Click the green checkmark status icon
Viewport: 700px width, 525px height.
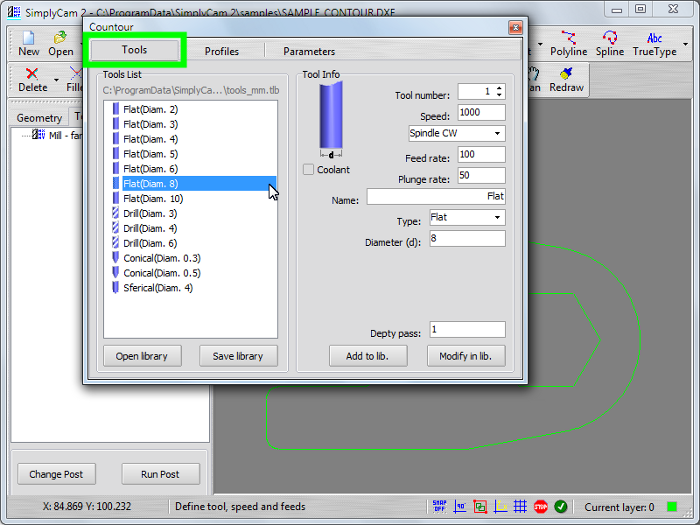pos(561,507)
